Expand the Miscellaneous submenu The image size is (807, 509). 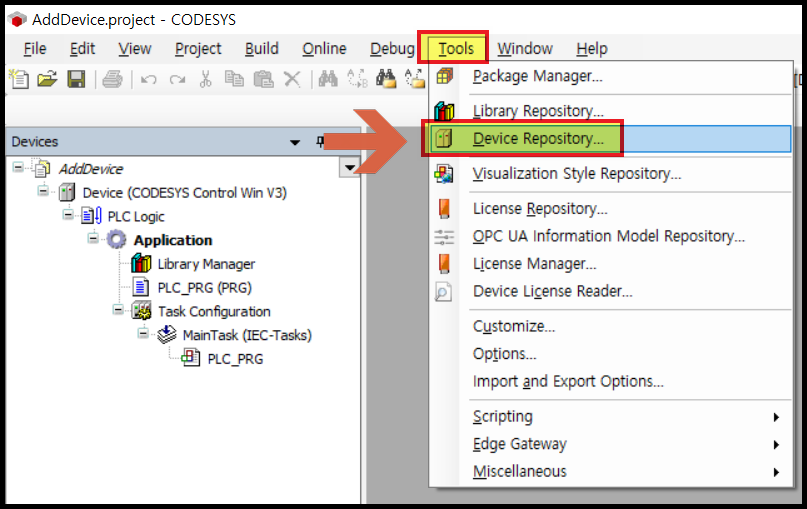pos(776,472)
